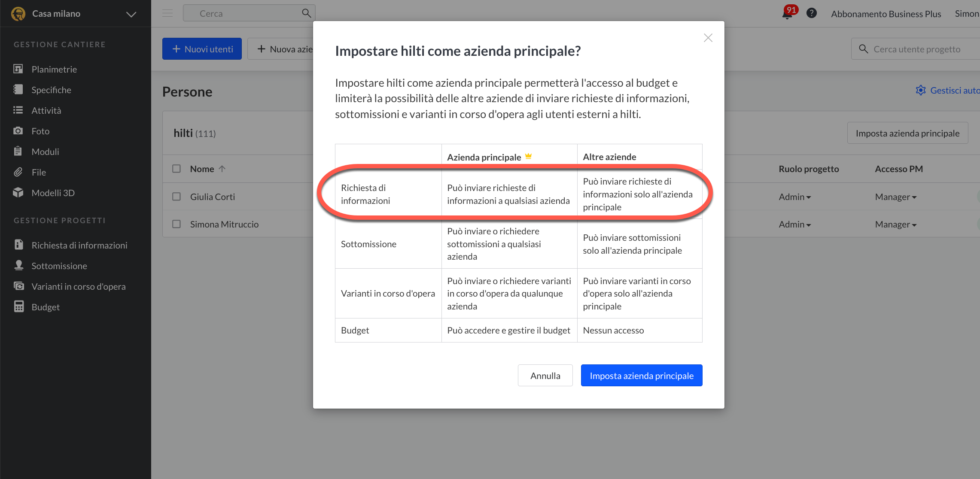Open Budget via the calculator icon
The image size is (980, 479).
(18, 307)
